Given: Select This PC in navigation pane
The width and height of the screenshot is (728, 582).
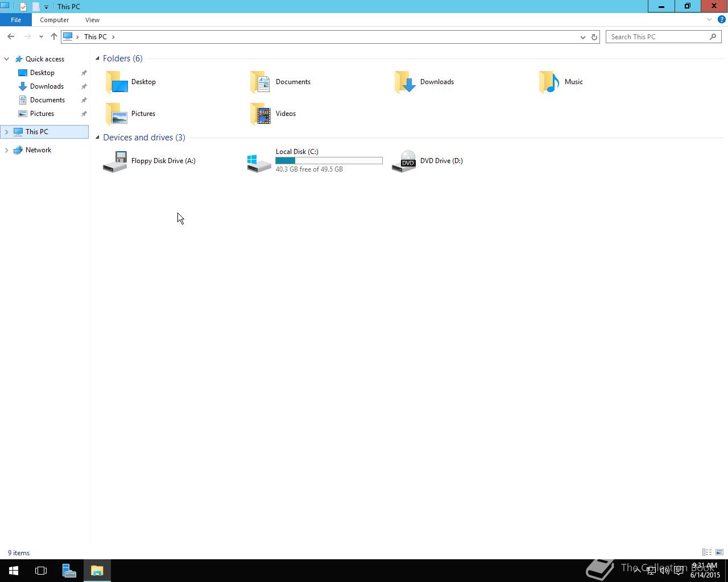Looking at the screenshot, I should tap(44, 132).
